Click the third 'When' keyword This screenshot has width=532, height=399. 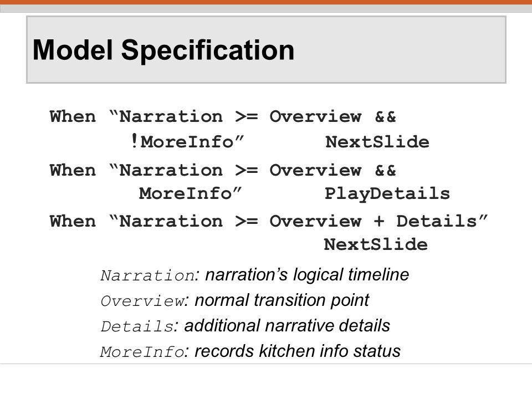click(73, 221)
